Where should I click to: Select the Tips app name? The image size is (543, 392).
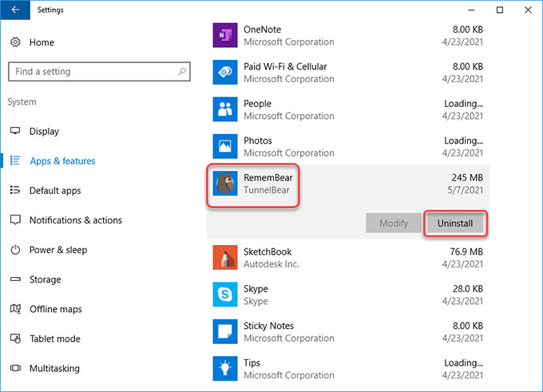click(x=252, y=363)
